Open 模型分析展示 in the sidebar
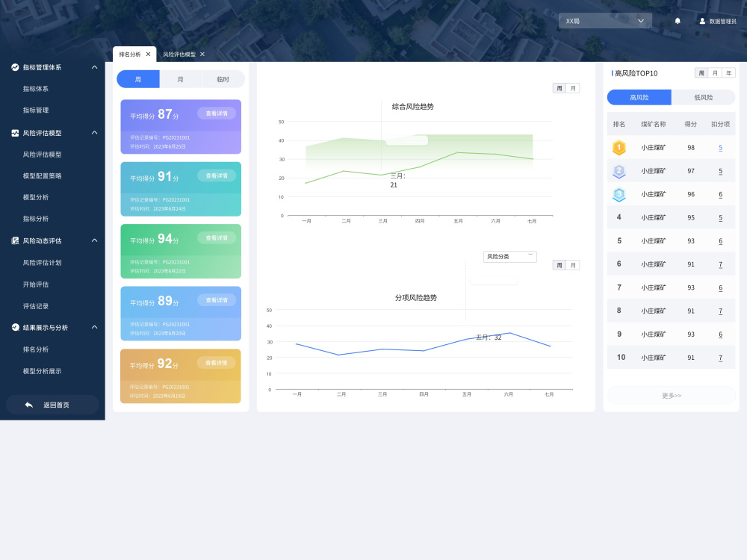 click(x=42, y=371)
